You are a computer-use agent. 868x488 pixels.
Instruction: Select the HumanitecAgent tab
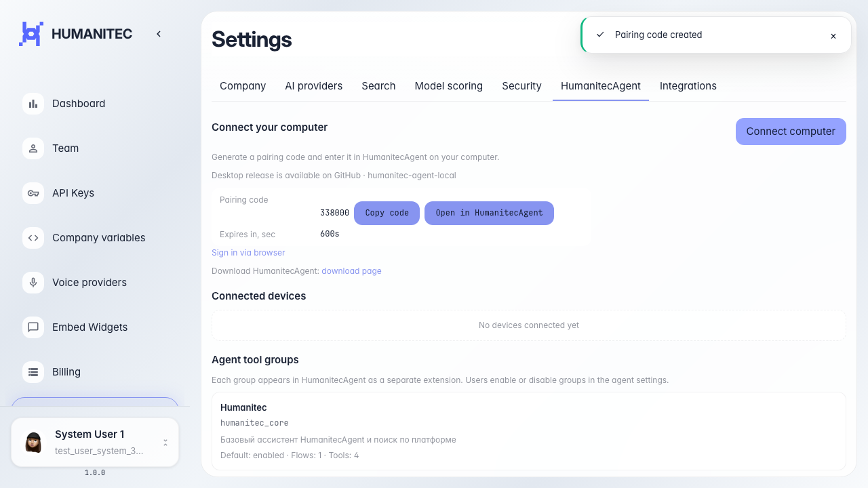pos(601,86)
